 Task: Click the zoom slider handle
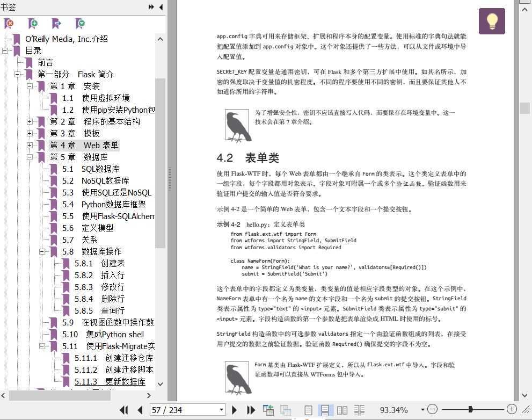coord(471,409)
